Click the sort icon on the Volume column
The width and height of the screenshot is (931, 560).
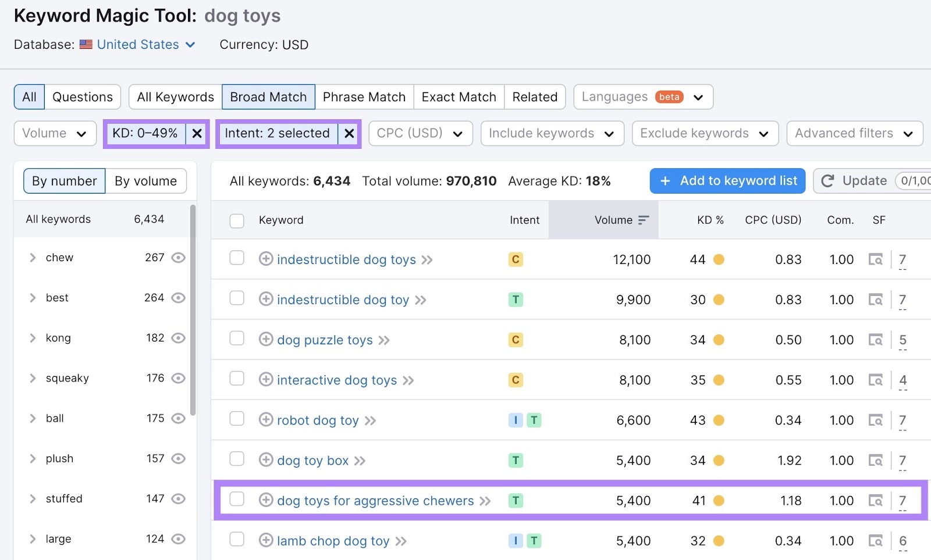pos(644,220)
